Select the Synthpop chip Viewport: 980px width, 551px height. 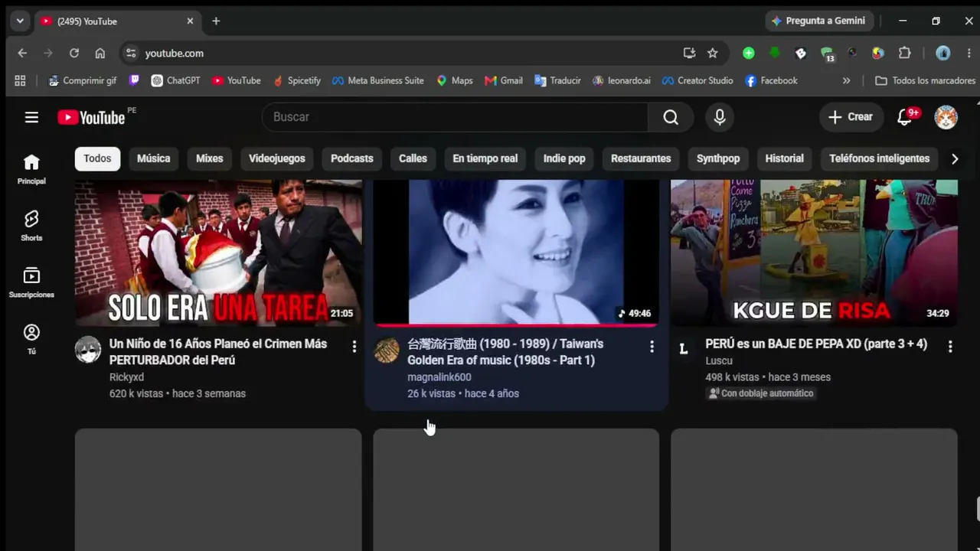pos(718,158)
